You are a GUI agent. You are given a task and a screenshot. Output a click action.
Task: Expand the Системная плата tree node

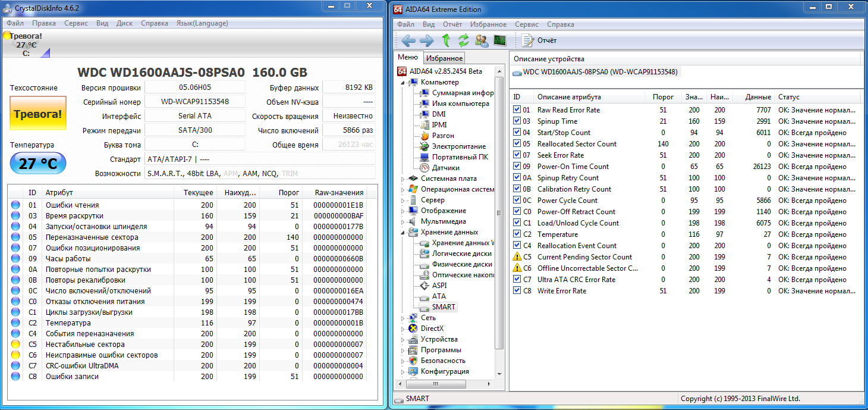[403, 179]
